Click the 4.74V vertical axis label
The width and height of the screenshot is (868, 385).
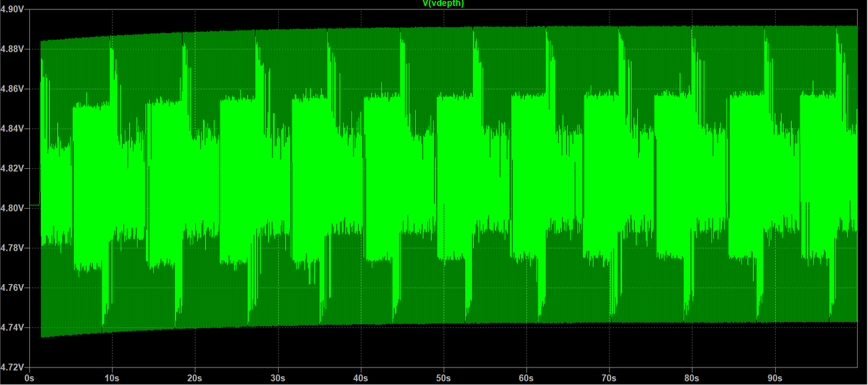pos(14,327)
